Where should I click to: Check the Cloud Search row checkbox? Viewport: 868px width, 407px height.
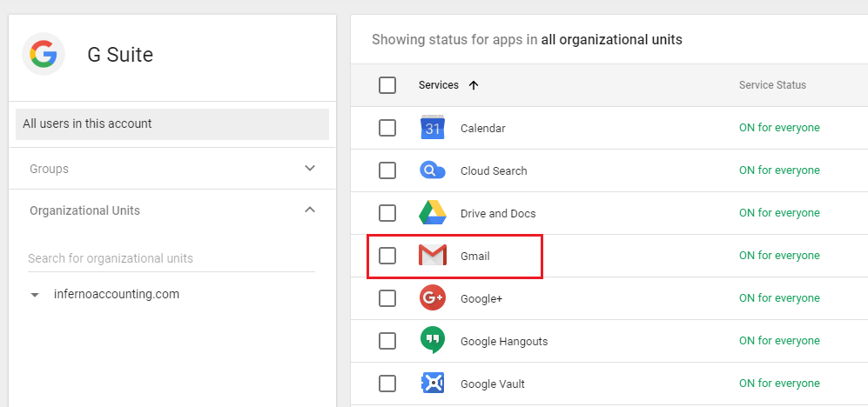[x=387, y=170]
